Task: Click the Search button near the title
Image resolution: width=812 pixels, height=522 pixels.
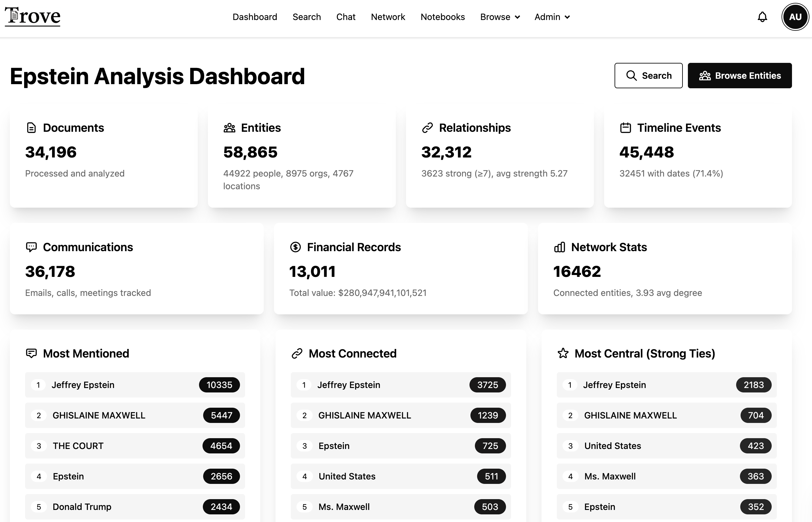Action: click(x=648, y=76)
